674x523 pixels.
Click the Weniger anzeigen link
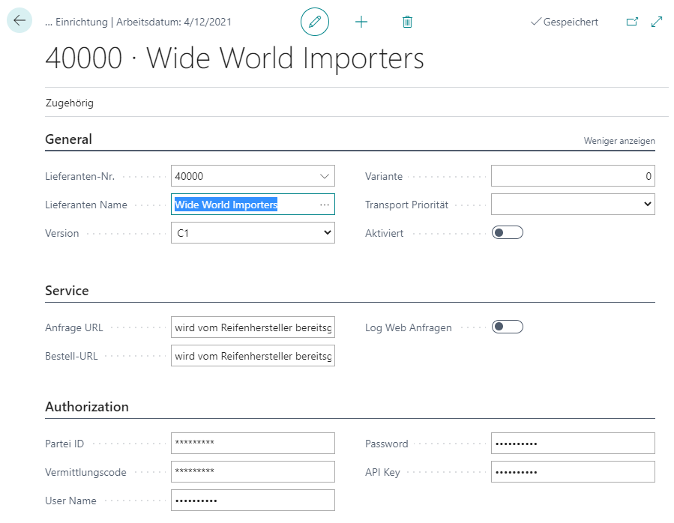pyautogui.click(x=619, y=141)
